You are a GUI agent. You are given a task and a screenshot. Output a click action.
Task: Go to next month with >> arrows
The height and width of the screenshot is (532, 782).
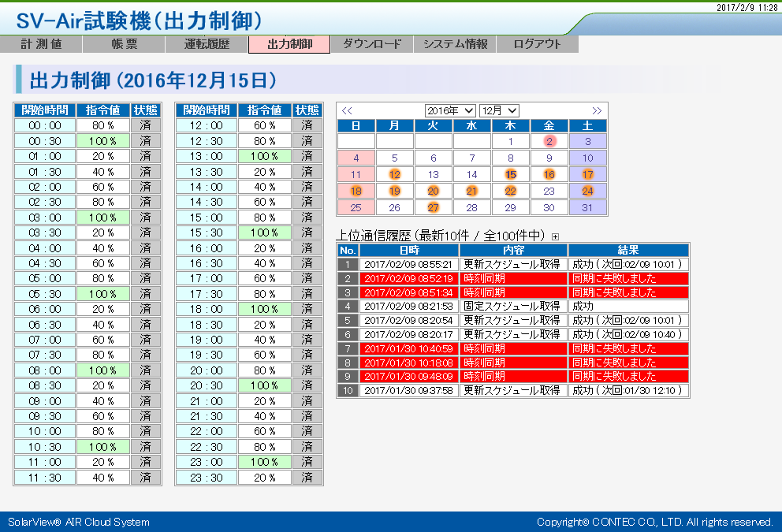[x=597, y=110]
